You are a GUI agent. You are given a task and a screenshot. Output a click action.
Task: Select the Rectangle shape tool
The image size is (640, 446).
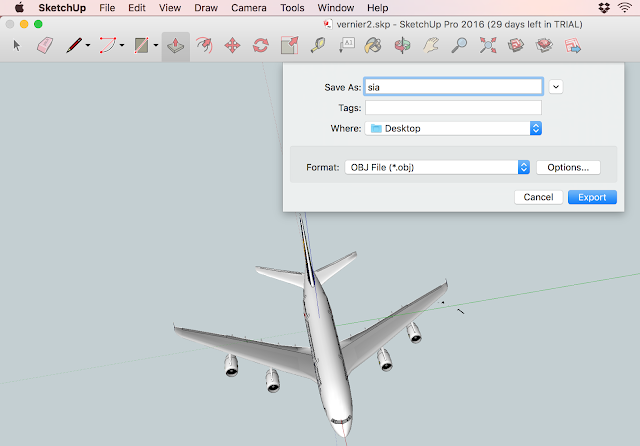pyautogui.click(x=142, y=45)
